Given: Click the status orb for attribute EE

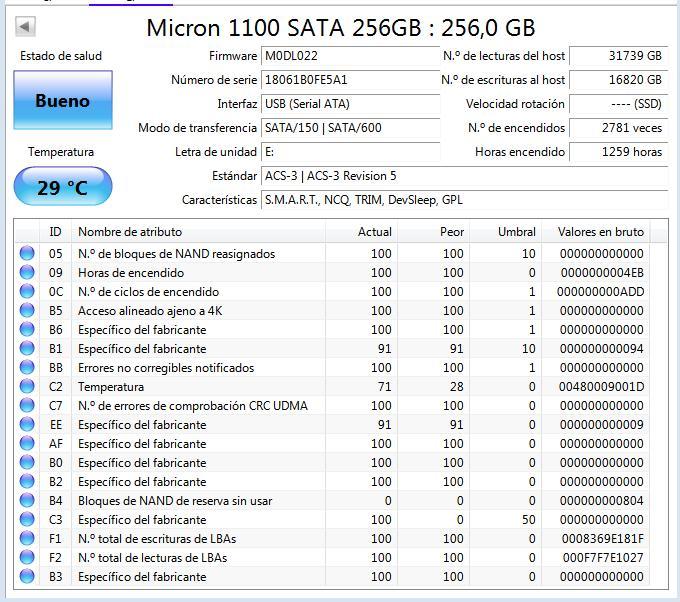Looking at the screenshot, I should pyautogui.click(x=27, y=424).
